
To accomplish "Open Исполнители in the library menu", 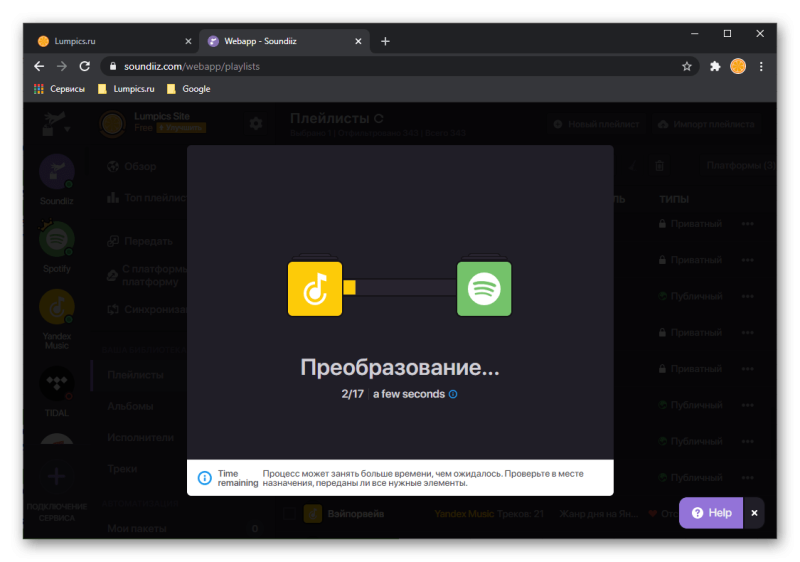I will click(140, 438).
